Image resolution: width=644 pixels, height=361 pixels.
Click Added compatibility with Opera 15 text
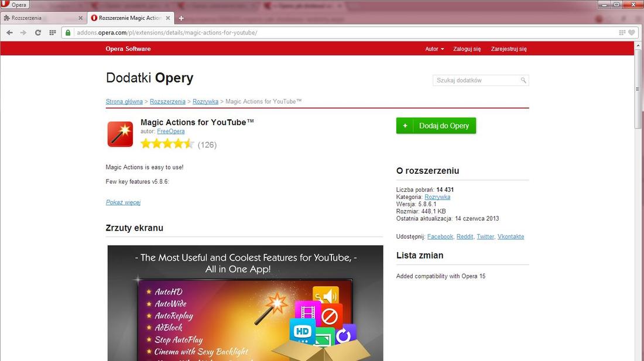(441, 276)
